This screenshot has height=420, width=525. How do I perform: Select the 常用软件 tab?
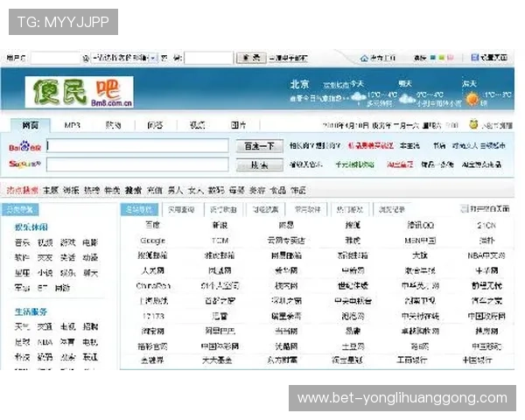coord(307,210)
